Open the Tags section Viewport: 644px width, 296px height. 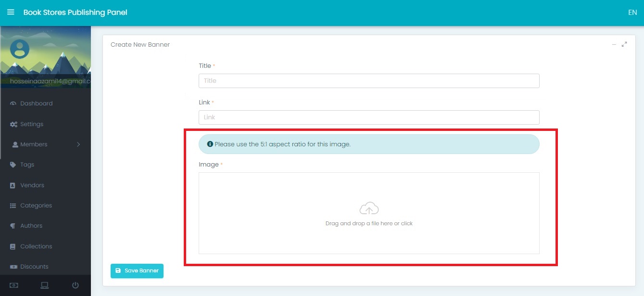pyautogui.click(x=27, y=165)
